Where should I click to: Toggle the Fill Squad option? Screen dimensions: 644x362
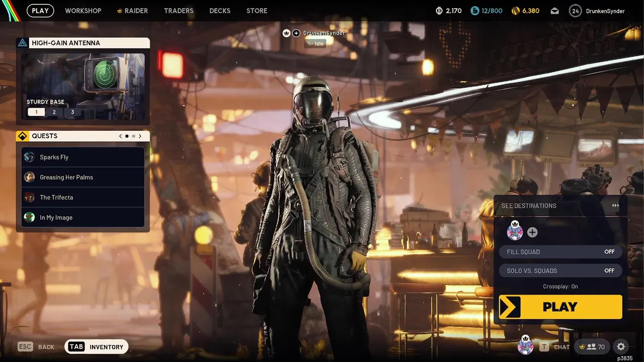(x=560, y=252)
